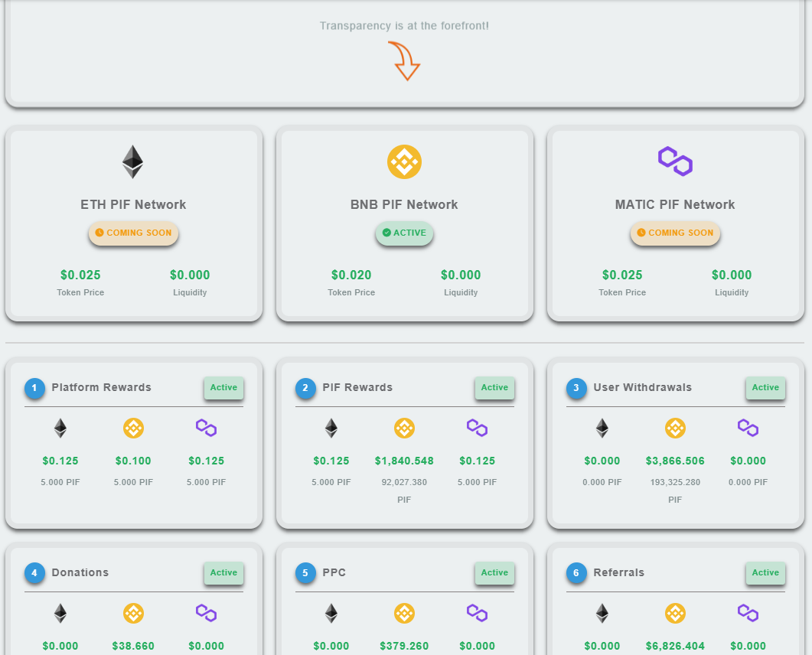Image resolution: width=812 pixels, height=655 pixels.
Task: Click the Ethereum logo in ETH PIF Network card
Action: point(132,162)
